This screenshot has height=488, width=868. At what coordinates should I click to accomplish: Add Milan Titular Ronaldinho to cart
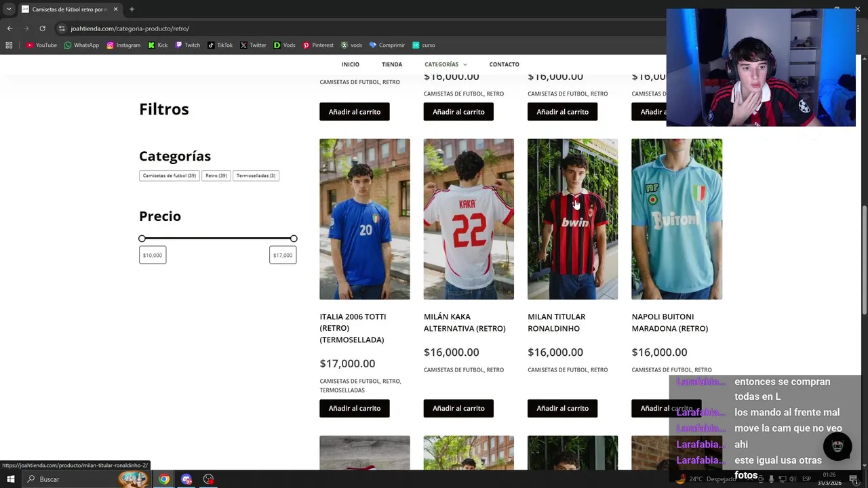click(x=562, y=408)
